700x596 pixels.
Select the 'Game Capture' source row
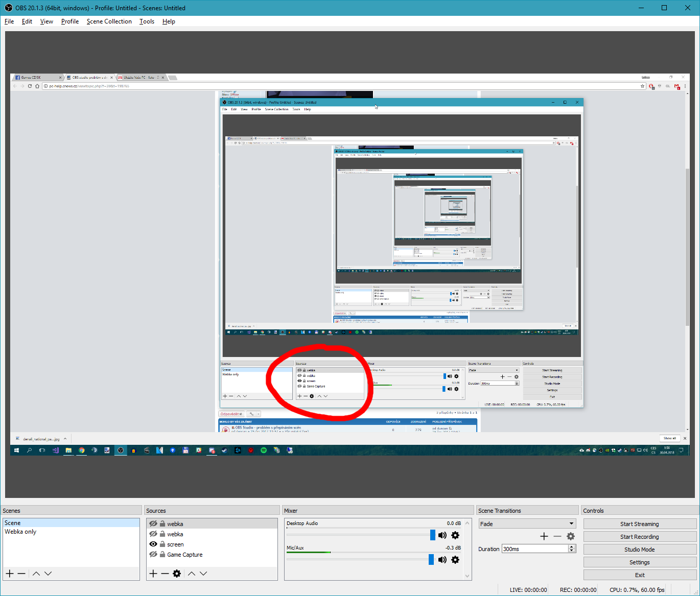click(212, 554)
